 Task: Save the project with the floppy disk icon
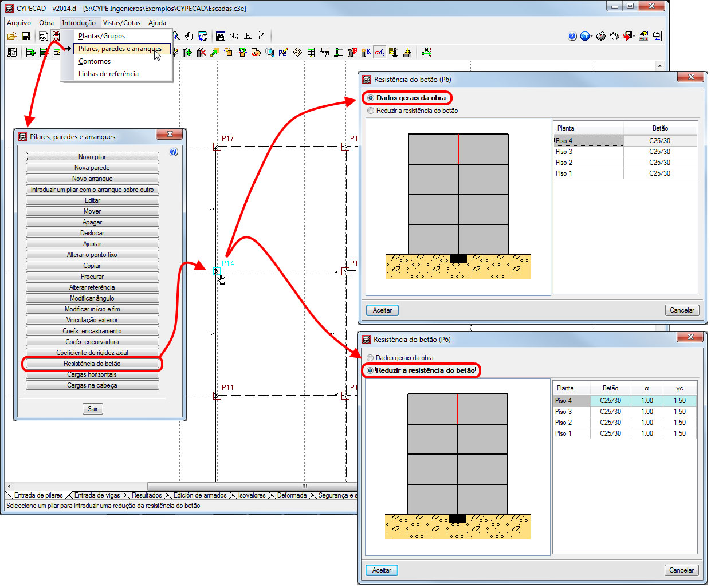click(26, 36)
